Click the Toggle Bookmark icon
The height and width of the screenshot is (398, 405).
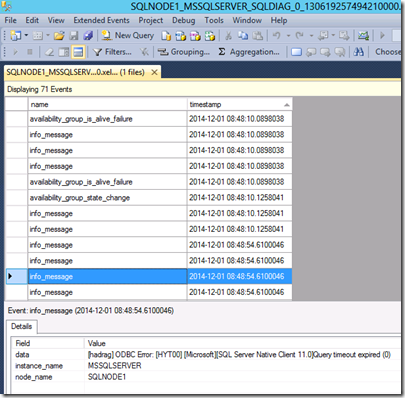click(x=296, y=52)
